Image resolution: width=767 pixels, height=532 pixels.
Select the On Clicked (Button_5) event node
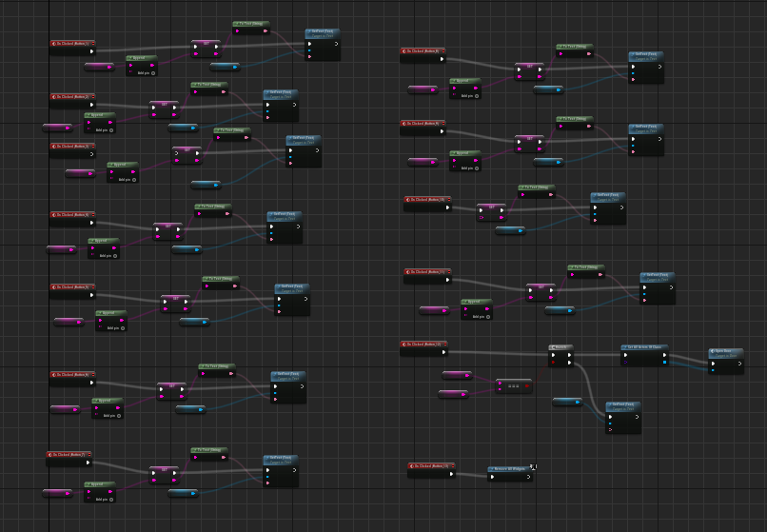click(x=72, y=291)
